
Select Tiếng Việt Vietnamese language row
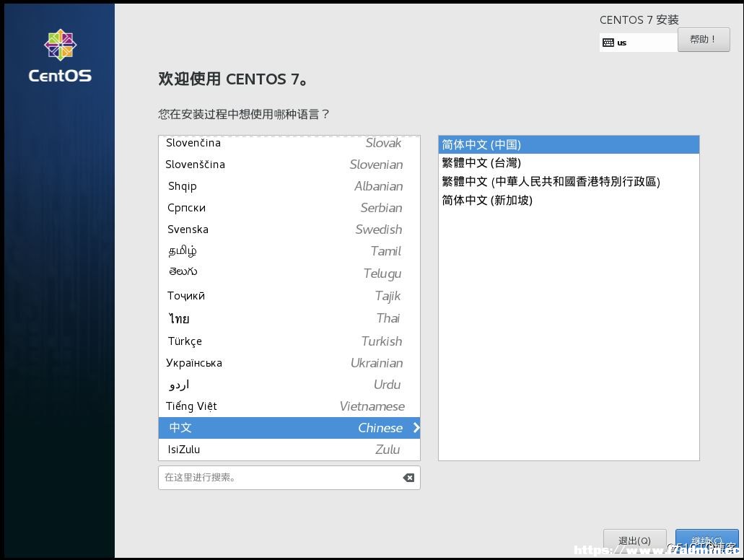(x=289, y=406)
